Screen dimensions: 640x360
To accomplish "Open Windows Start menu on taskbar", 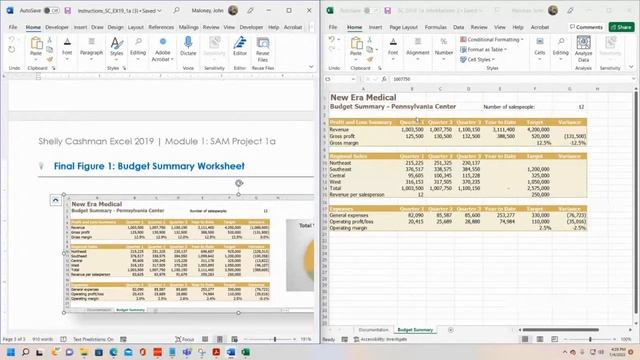I will (11, 352).
